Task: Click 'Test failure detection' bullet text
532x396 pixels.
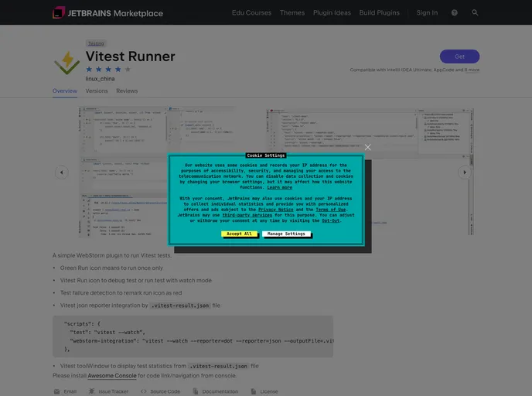Action: point(121,293)
